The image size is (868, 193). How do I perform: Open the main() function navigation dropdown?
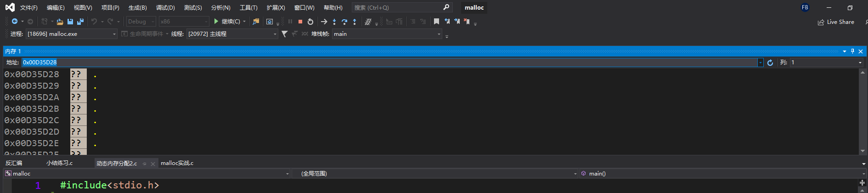click(722, 174)
